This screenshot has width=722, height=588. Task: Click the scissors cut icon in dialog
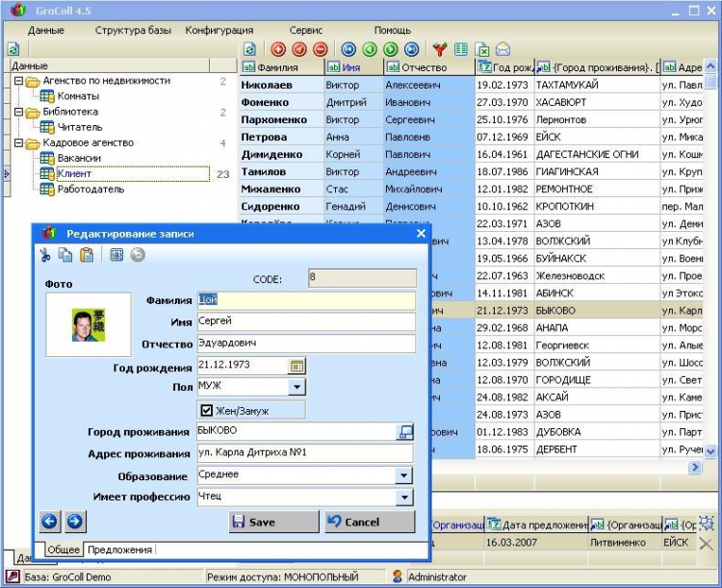pyautogui.click(x=45, y=255)
